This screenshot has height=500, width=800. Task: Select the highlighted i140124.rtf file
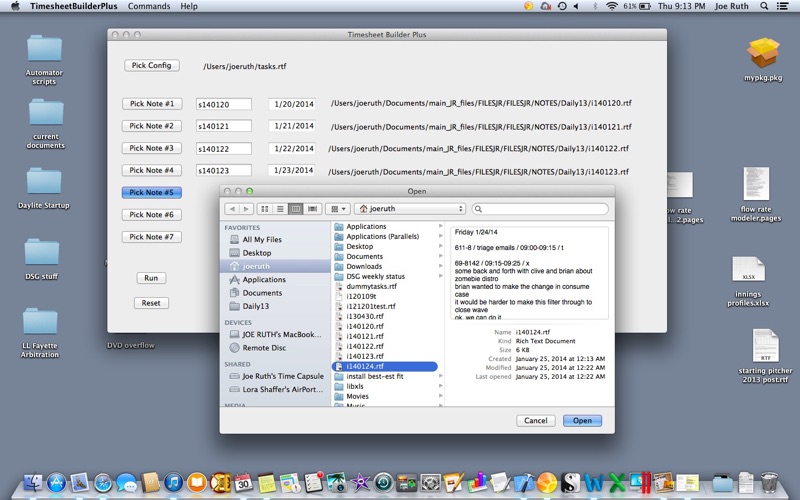[x=385, y=366]
